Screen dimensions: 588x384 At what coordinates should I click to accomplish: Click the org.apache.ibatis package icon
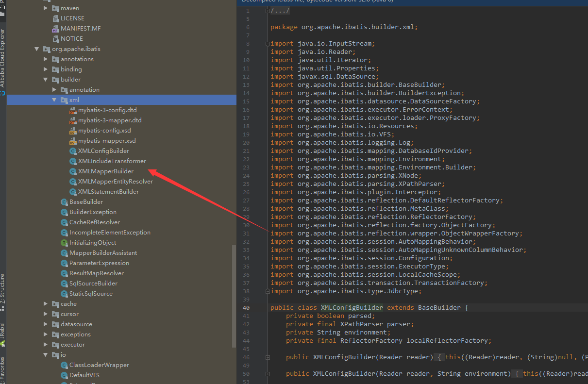47,49
